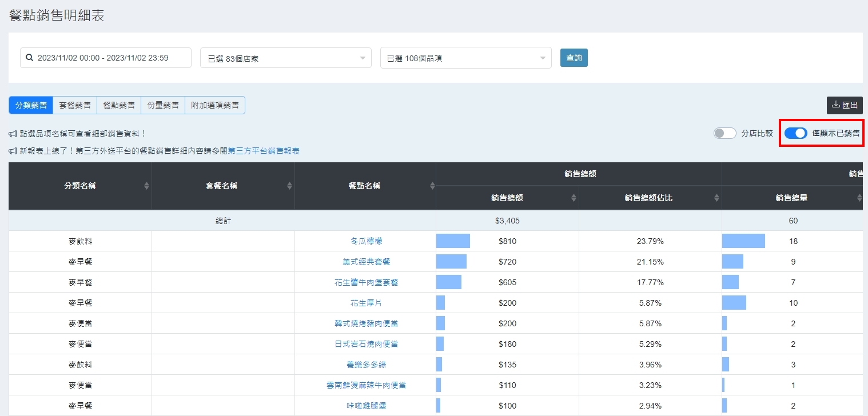Click the megaphone icon beside 點選品項名稱 notice
The width and height of the screenshot is (868, 416).
coord(13,134)
